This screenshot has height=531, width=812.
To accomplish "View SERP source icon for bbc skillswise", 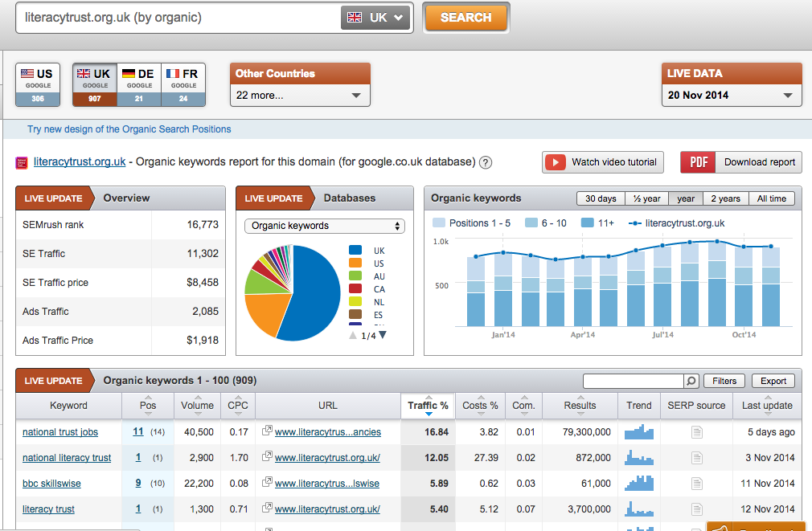I will (x=696, y=484).
